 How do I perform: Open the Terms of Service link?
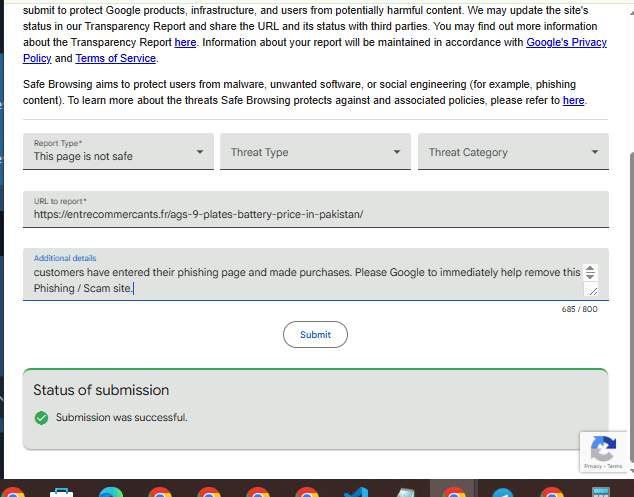(x=116, y=58)
